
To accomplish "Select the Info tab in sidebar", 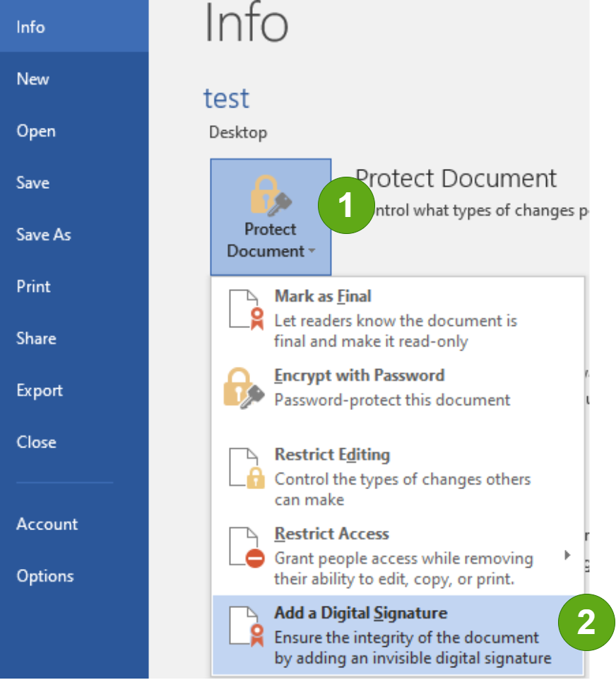I will click(30, 27).
